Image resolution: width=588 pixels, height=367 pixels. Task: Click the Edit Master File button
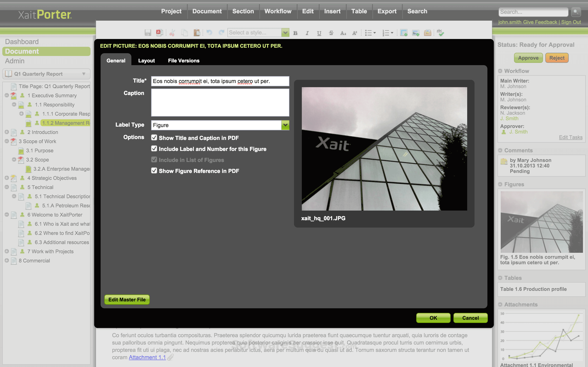click(127, 300)
